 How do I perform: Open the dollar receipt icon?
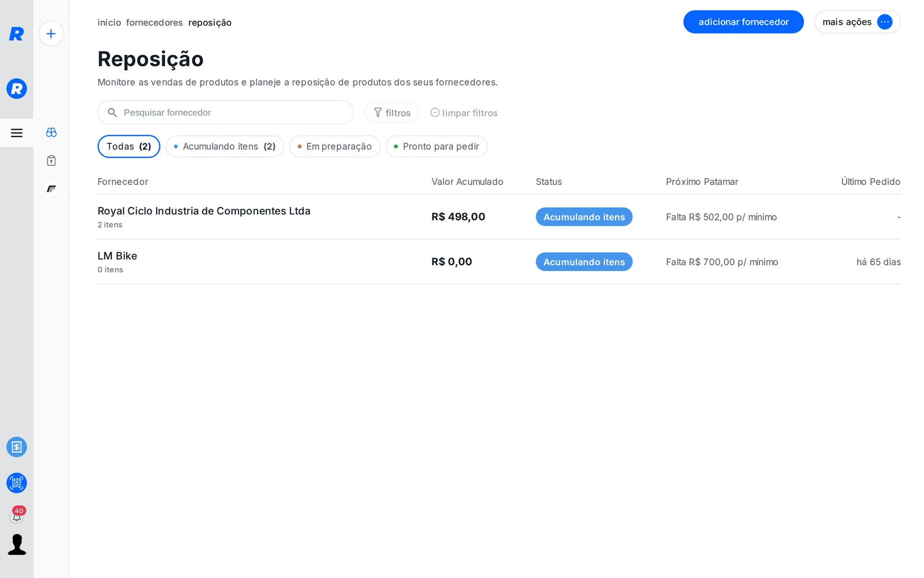[17, 447]
